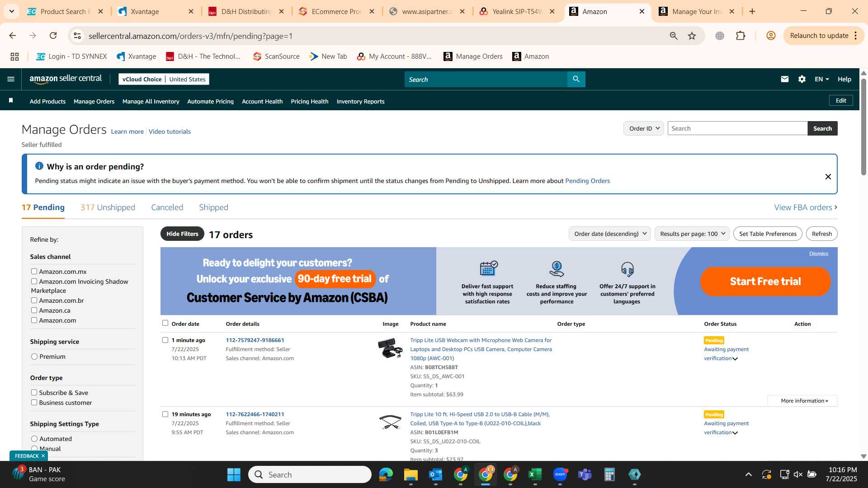This screenshot has width=868, height=488.
Task: Select order 112-7622466-1740211 checkbox
Action: (x=165, y=414)
